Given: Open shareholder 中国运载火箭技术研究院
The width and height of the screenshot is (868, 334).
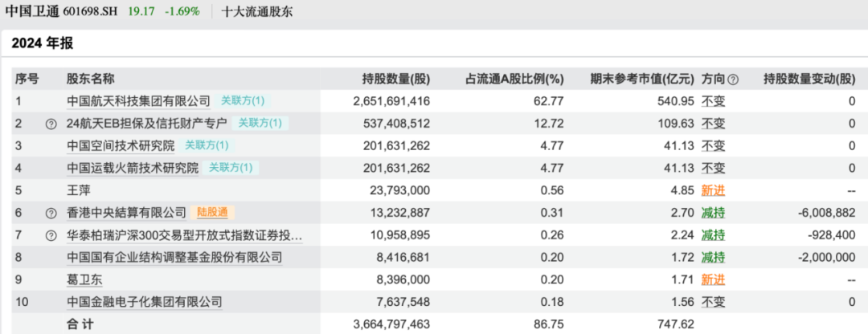Looking at the screenshot, I should (x=133, y=168).
